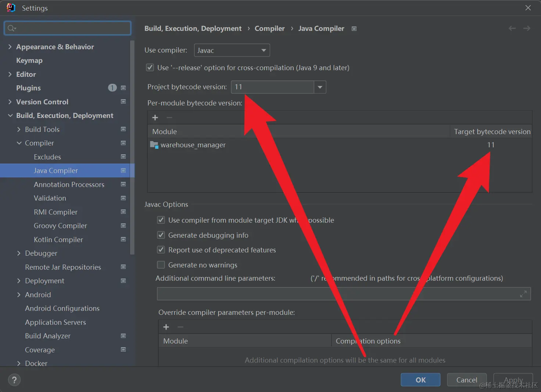Confirm settings with the OK button
Image resolution: width=541 pixels, height=392 pixels.
420,380
